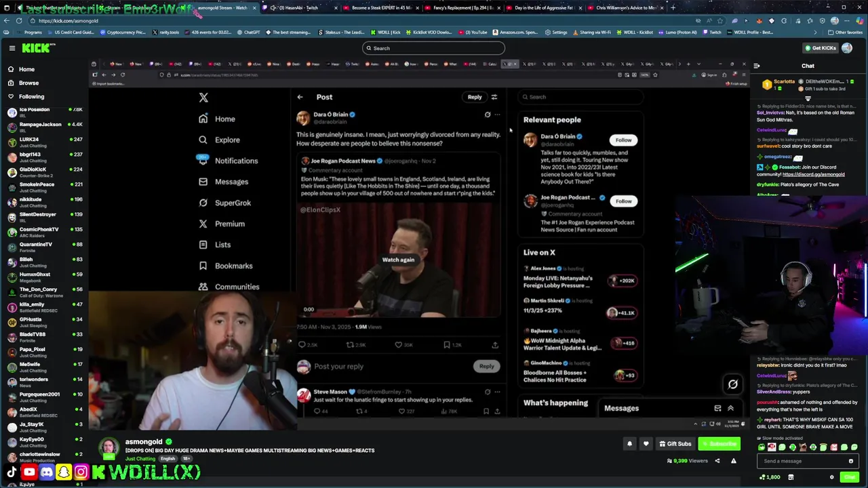868x488 pixels.
Task: Click the post's bookmark icon
Action: point(447,345)
